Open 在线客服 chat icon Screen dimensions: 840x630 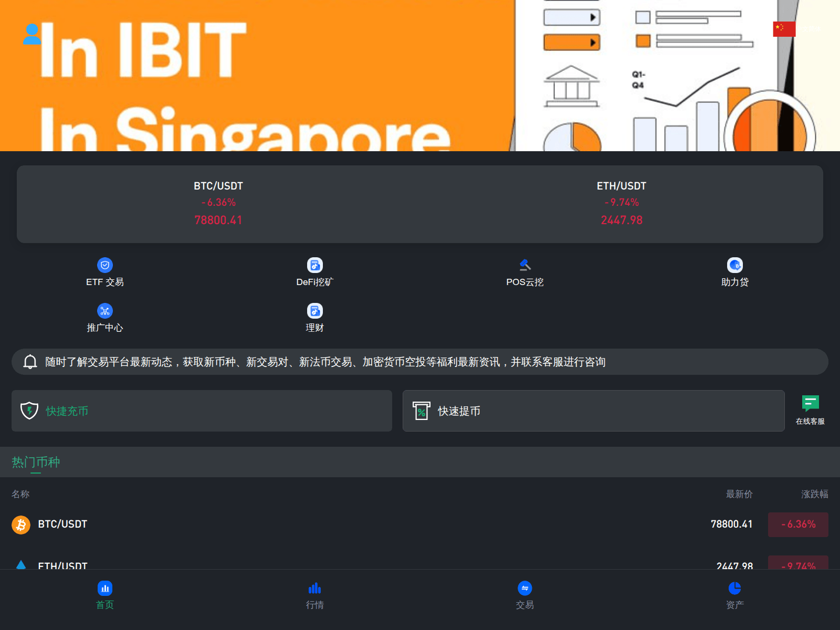(x=810, y=403)
